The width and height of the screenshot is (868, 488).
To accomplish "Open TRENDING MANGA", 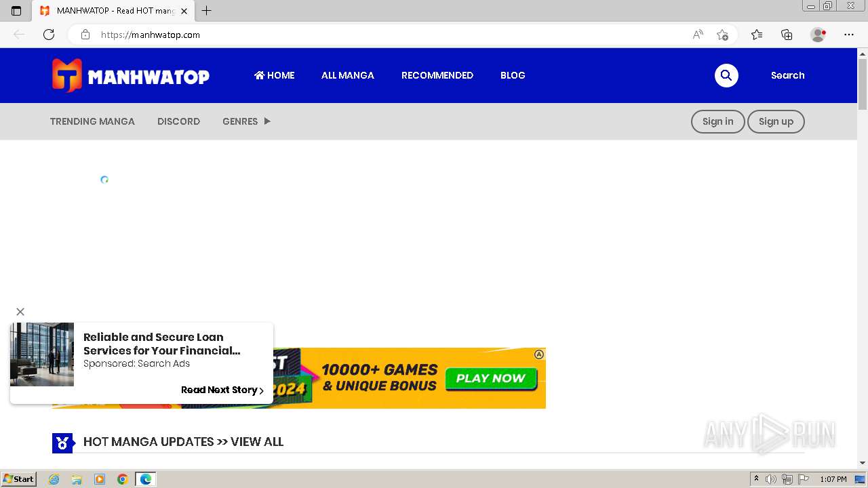I will (92, 121).
